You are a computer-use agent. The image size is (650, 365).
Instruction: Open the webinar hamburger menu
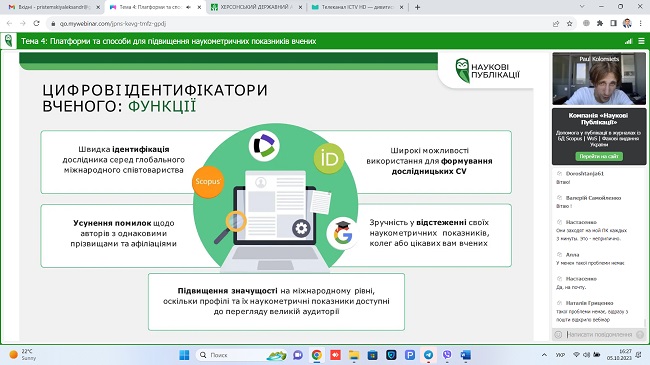click(641, 41)
